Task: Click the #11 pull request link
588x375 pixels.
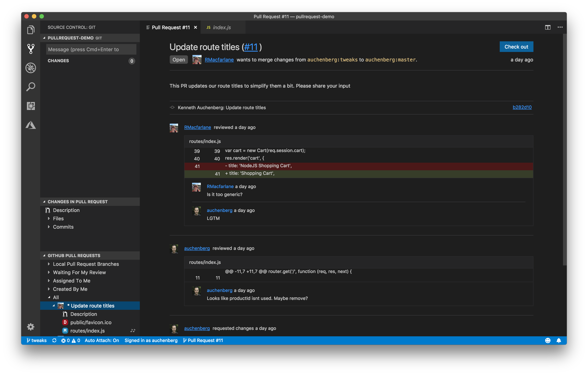Action: click(x=251, y=47)
